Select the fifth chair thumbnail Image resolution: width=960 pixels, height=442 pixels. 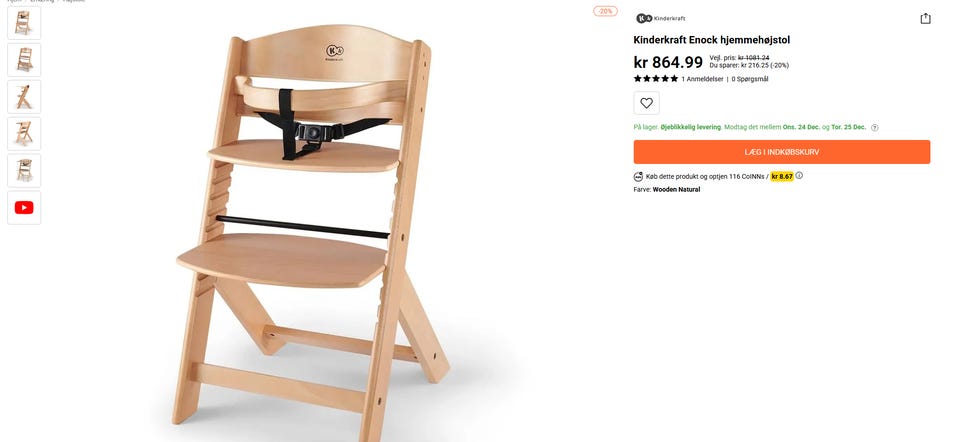tap(24, 170)
